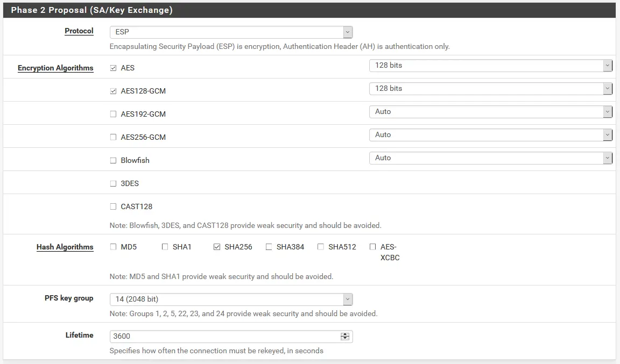Screen dimensions: 620x364
Task: Tick the SHA1 hash checkbox
Action: click(165, 247)
